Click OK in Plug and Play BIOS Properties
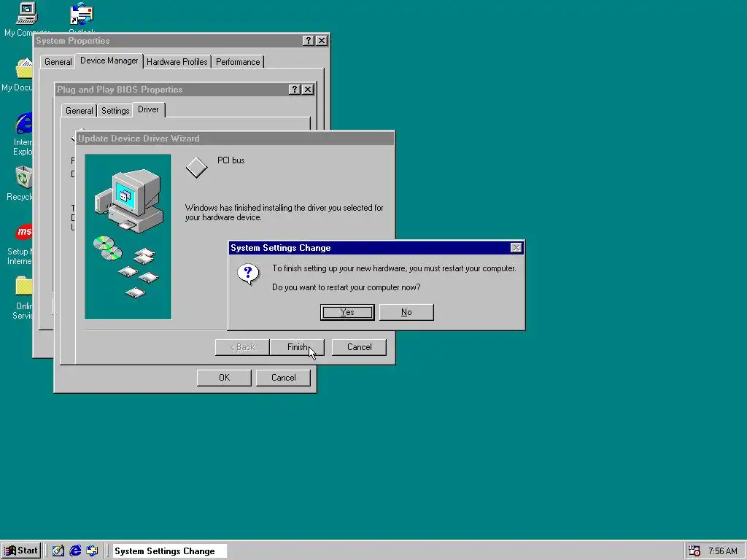Image resolution: width=747 pixels, height=560 pixels. pos(224,378)
